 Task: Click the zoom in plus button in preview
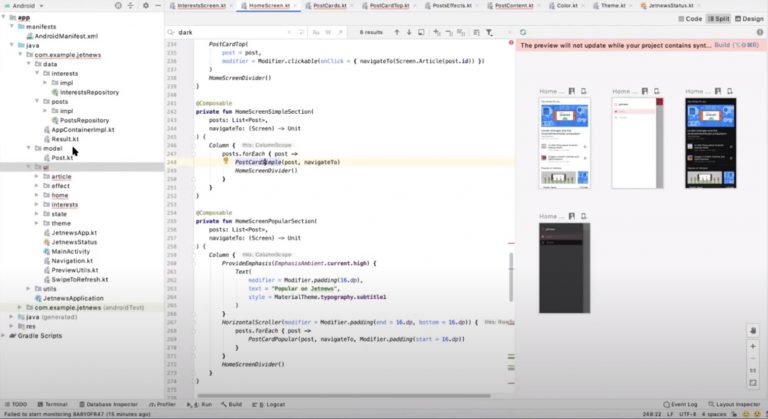tap(752, 345)
